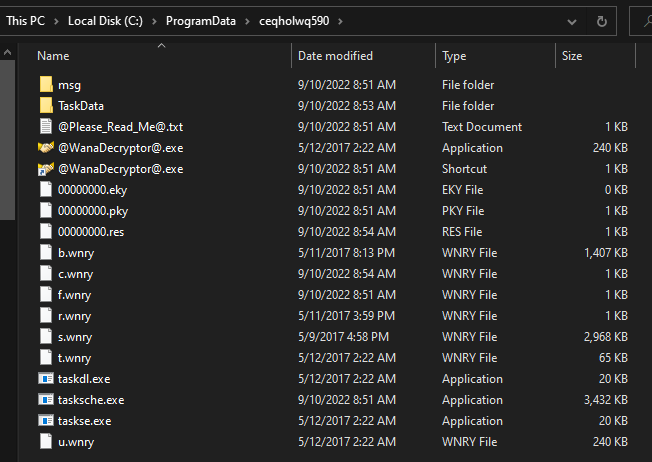Click the tasksche.exe file icon
Image resolution: width=652 pixels, height=462 pixels.
pyautogui.click(x=45, y=400)
